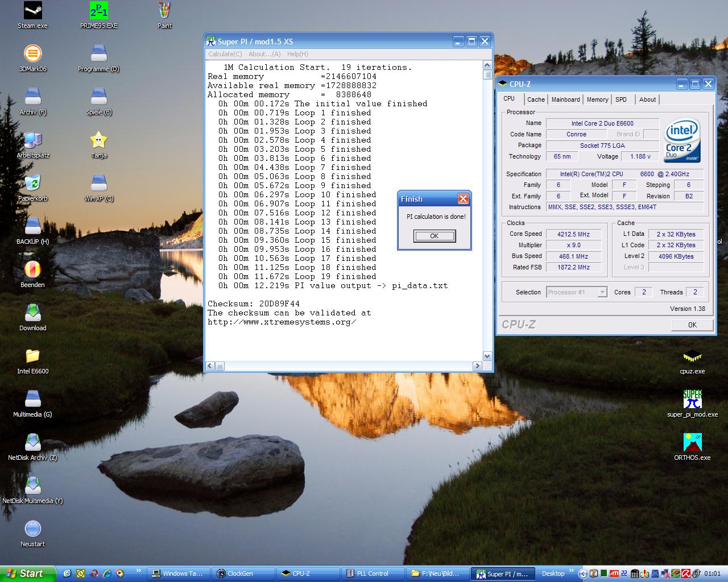This screenshot has height=582, width=728.
Task: Open the NetDisk Archiv (Z) icon
Action: click(x=33, y=447)
